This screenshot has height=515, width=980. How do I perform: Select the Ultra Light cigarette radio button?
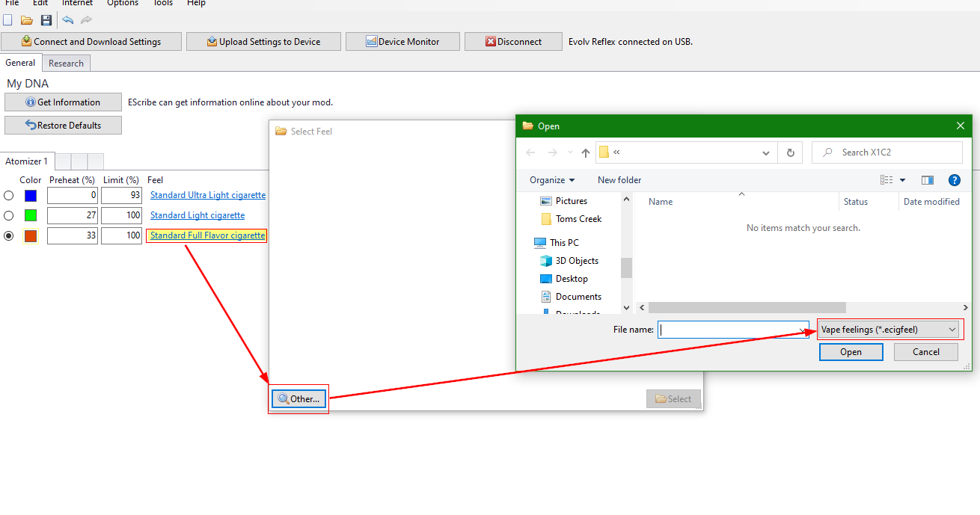coord(9,196)
